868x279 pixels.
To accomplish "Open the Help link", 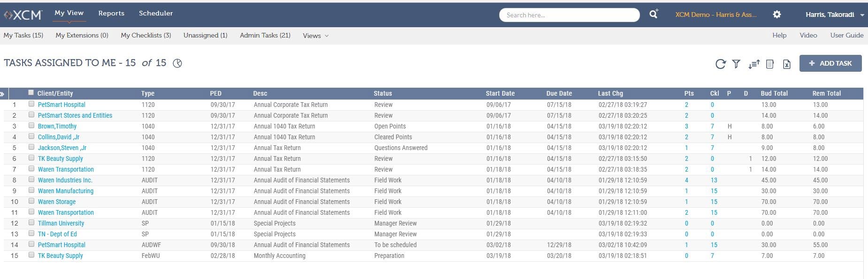I will (x=779, y=35).
